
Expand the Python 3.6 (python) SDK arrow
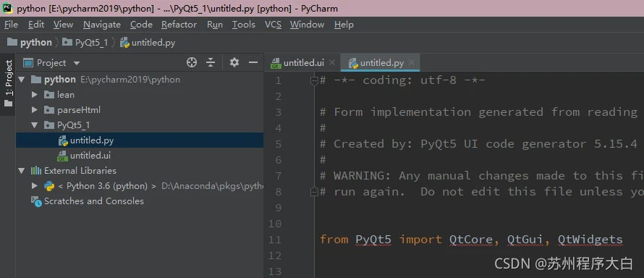tap(35, 186)
